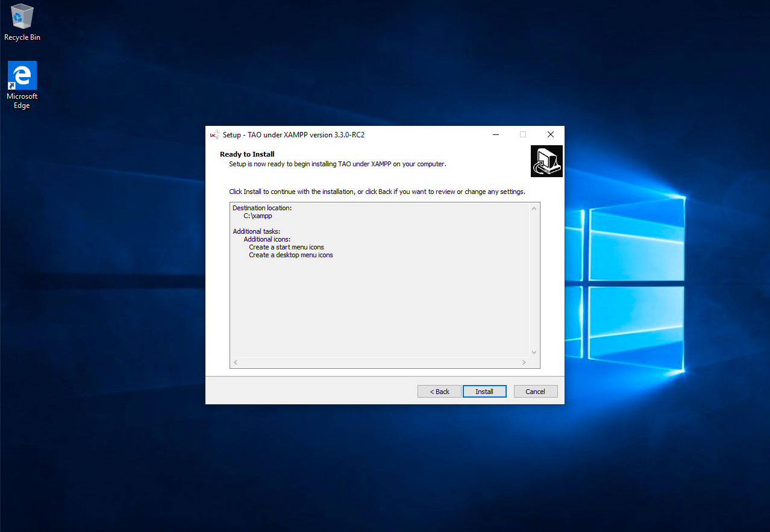Viewport: 770px width, 532px height.
Task: Click the scroll up arrow in summary box
Action: point(534,207)
